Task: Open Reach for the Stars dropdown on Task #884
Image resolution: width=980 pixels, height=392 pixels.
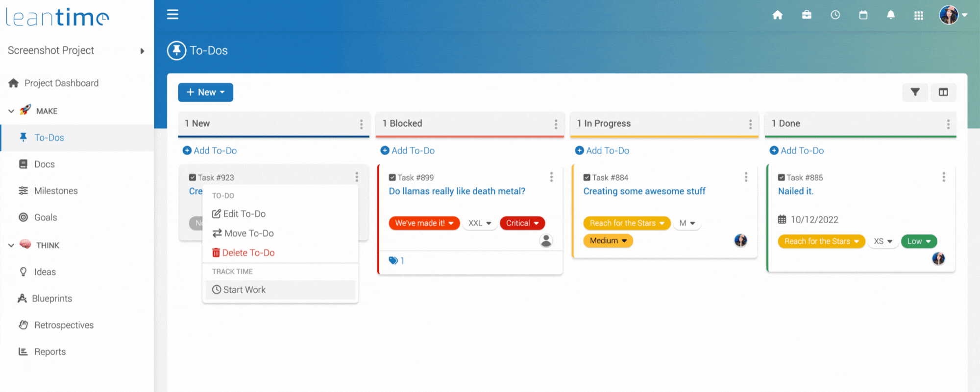Action: coord(627,223)
